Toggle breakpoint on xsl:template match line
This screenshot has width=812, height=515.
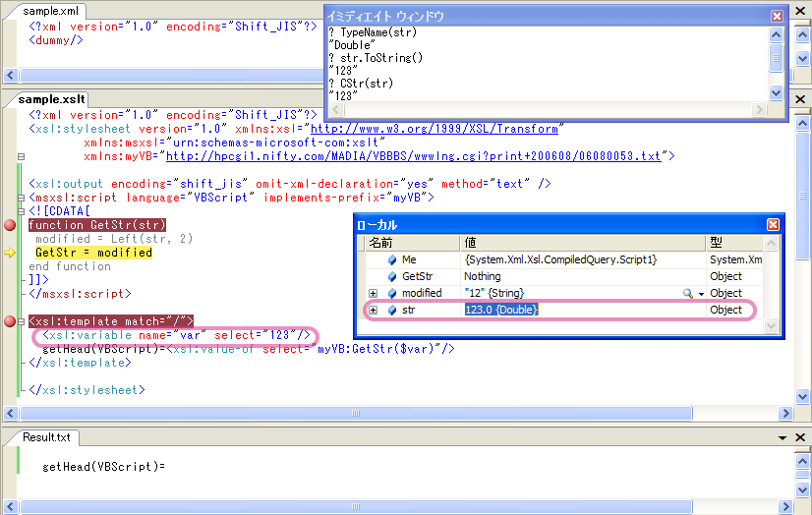pyautogui.click(x=10, y=321)
